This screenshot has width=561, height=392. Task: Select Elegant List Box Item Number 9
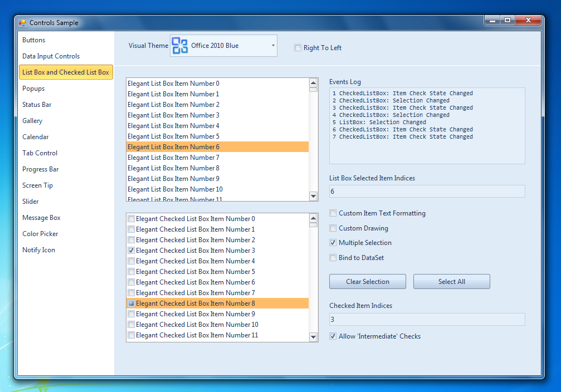point(217,179)
